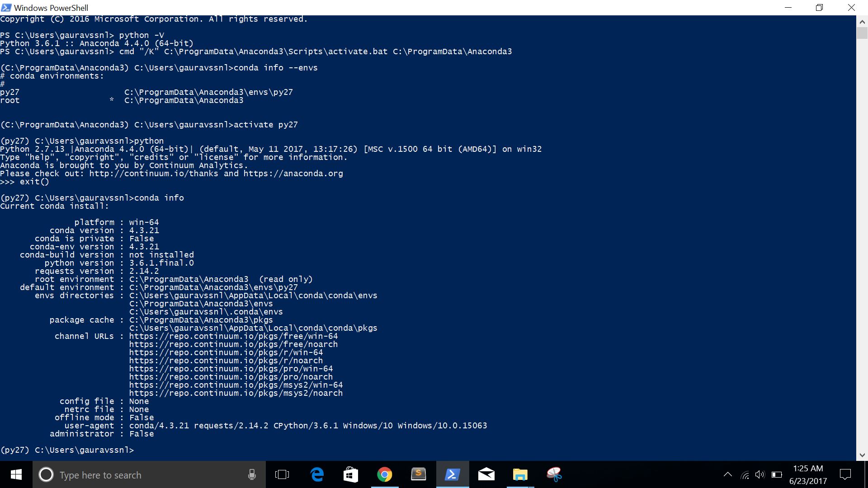Open the Windows PowerShell taskbar icon
Viewport: 868px width, 488px height.
coord(452,474)
